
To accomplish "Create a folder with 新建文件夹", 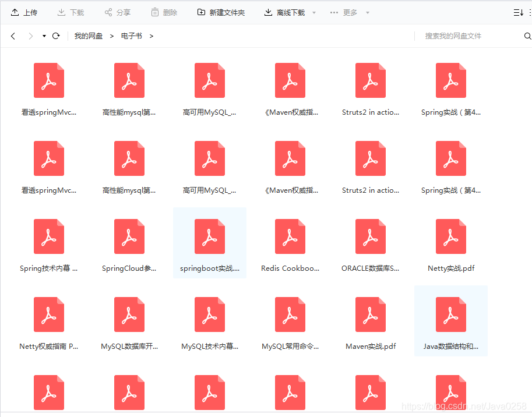I will 221,13.
